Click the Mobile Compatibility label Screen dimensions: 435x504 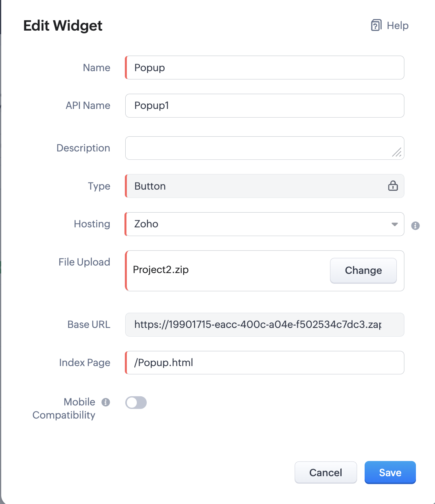coord(64,409)
